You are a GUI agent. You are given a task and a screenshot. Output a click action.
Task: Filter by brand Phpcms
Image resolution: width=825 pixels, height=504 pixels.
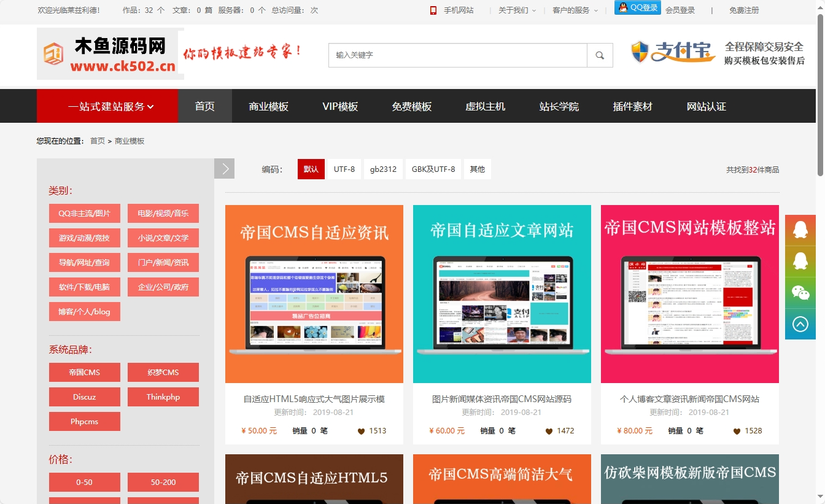tap(85, 422)
